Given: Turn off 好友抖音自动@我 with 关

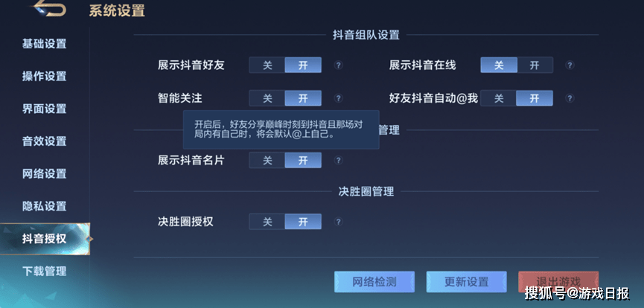Looking at the screenshot, I should click(499, 98).
